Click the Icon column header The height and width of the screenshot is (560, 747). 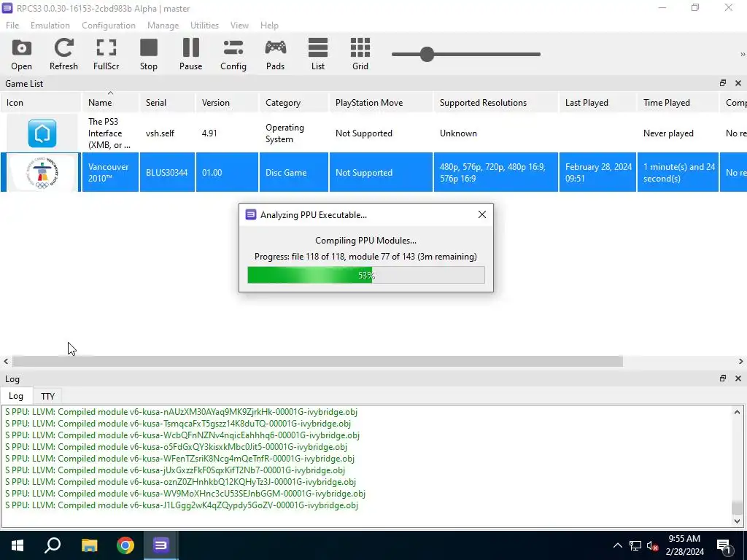(x=41, y=102)
